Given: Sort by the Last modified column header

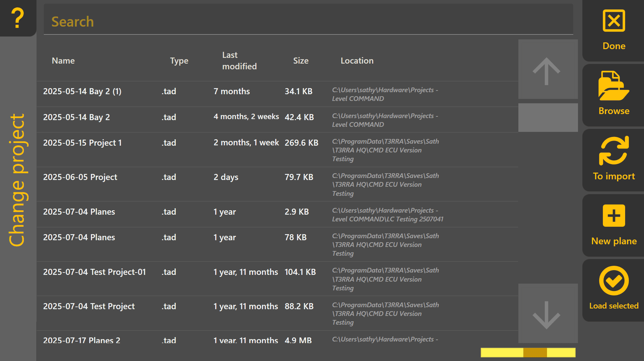Looking at the screenshot, I should (x=239, y=61).
